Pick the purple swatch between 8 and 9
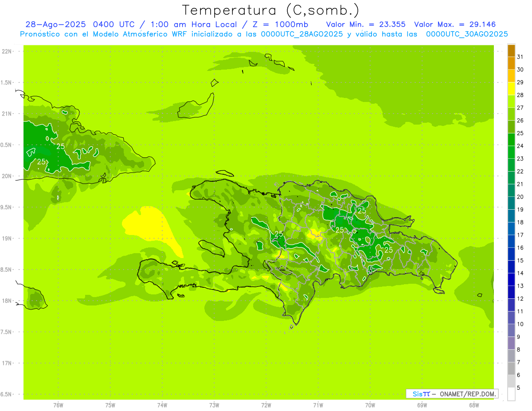 511,343
